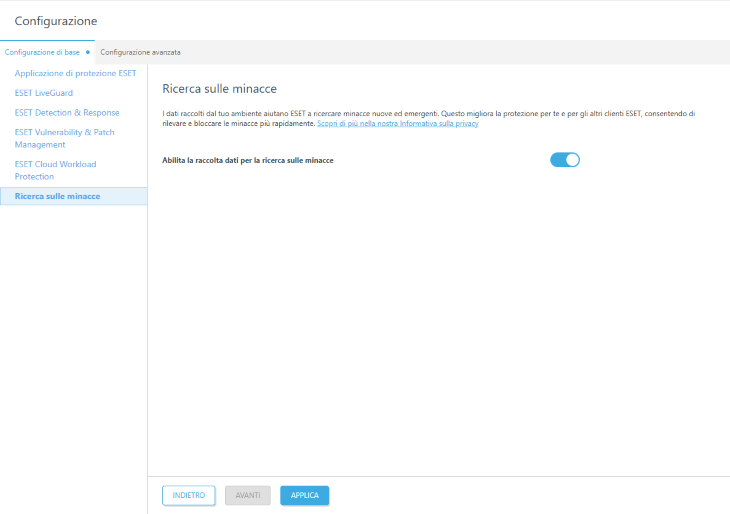
Task: Click the Ricerca sulle minacce heading
Action: tap(219, 88)
